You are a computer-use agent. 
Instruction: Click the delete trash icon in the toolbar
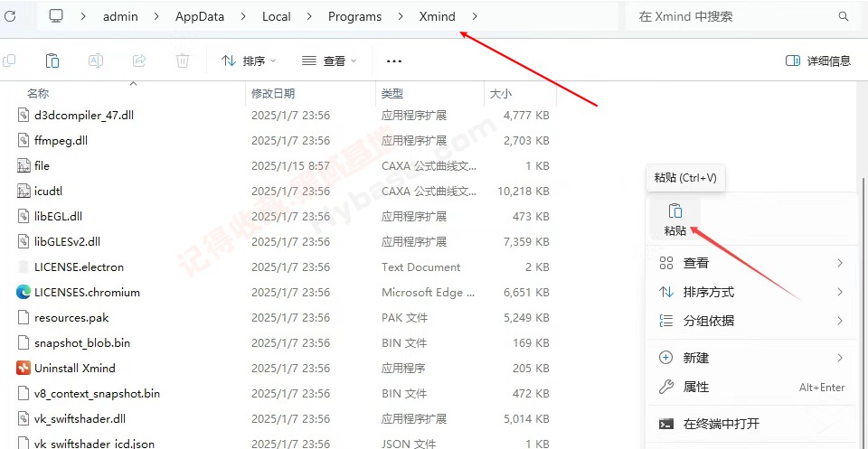tap(182, 61)
